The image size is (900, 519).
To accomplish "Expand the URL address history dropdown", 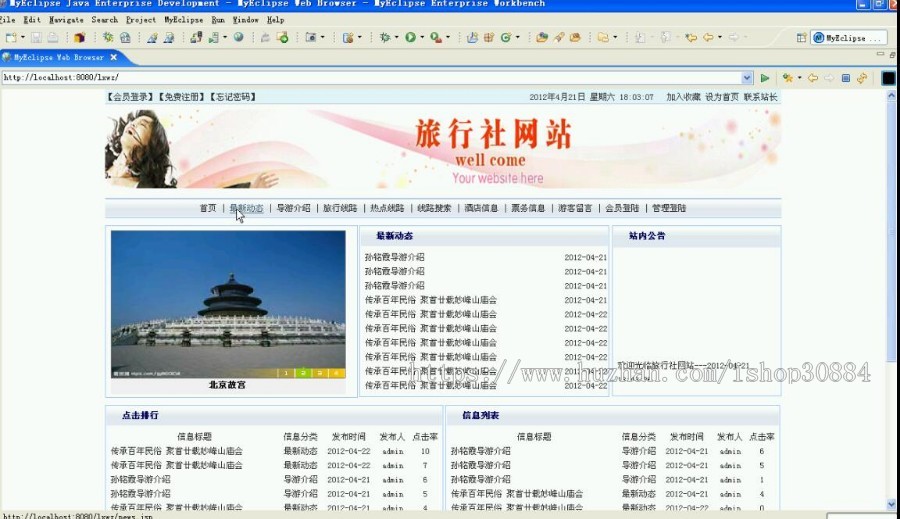I will 747,78.
